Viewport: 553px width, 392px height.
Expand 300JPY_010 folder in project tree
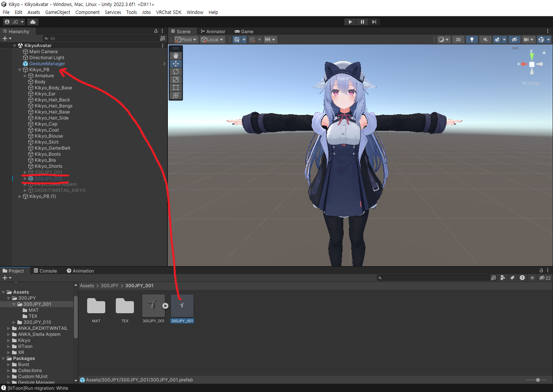[14, 322]
